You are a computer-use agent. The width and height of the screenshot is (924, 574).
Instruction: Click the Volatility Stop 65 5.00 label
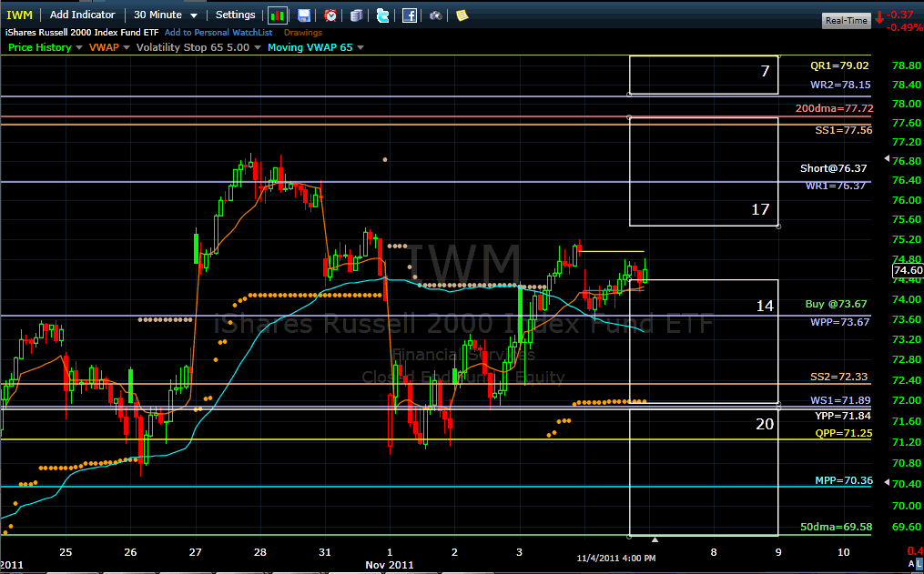click(193, 47)
